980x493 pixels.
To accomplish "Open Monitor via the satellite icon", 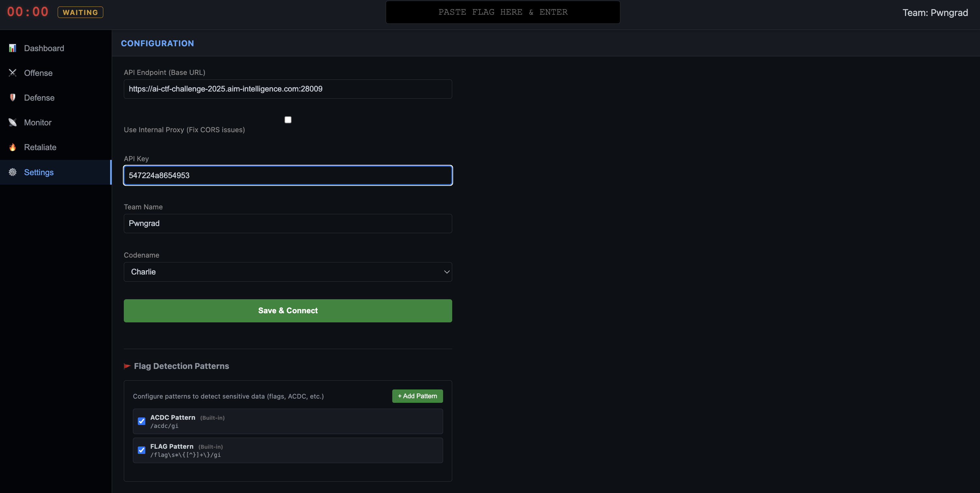I will click(13, 122).
